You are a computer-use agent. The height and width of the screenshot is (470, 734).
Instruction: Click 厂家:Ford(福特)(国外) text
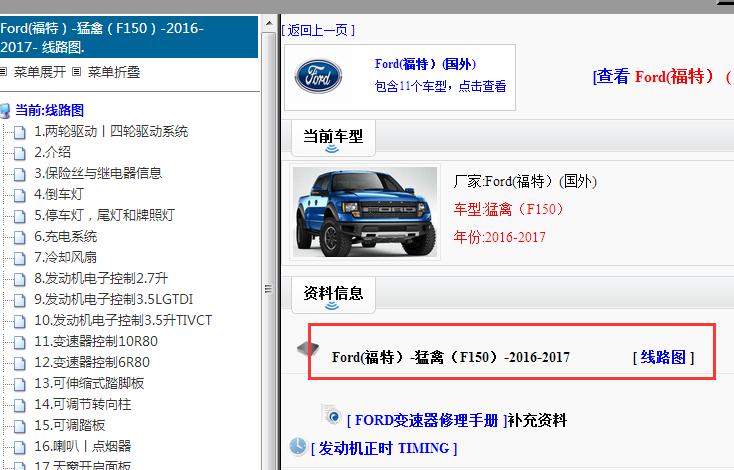tap(525, 181)
